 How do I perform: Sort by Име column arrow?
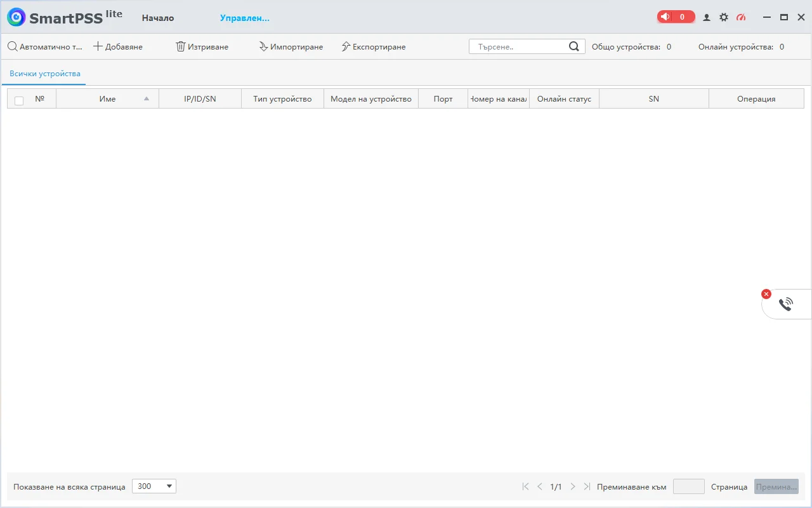(147, 98)
